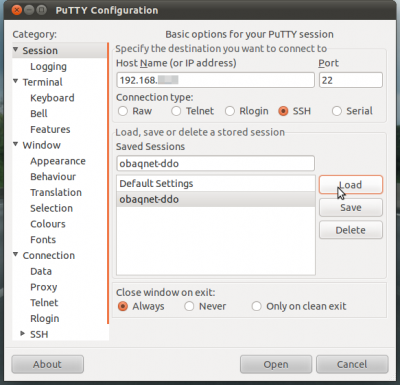Click the Open button

[x=276, y=364]
